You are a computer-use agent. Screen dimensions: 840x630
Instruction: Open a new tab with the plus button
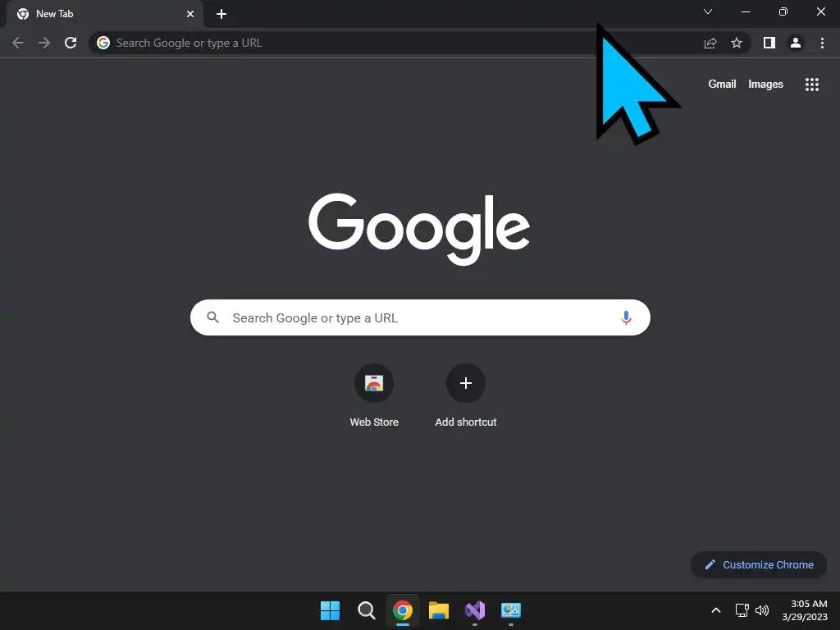(221, 14)
